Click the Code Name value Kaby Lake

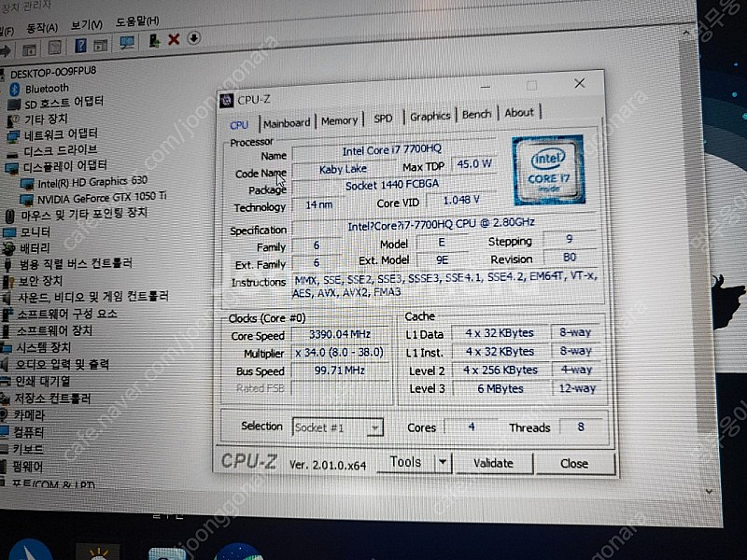click(x=343, y=169)
